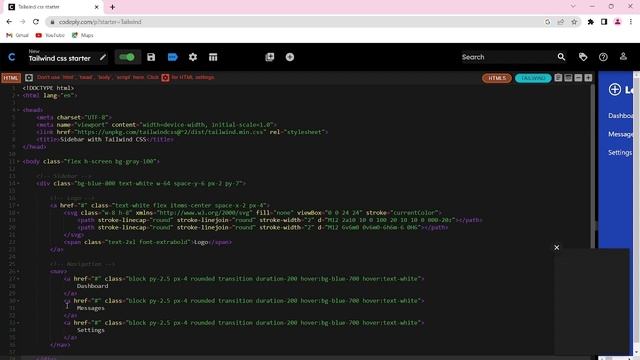Click the Settings text in code

click(91, 330)
